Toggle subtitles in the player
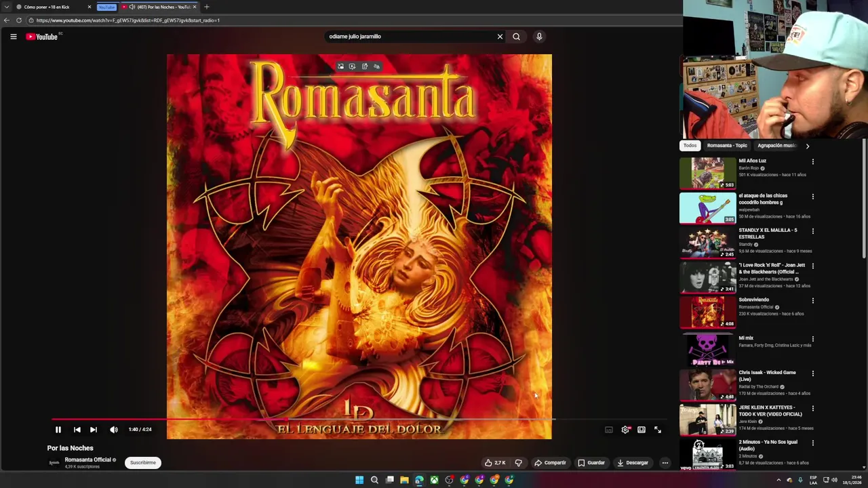This screenshot has width=868, height=488. coord(609,430)
